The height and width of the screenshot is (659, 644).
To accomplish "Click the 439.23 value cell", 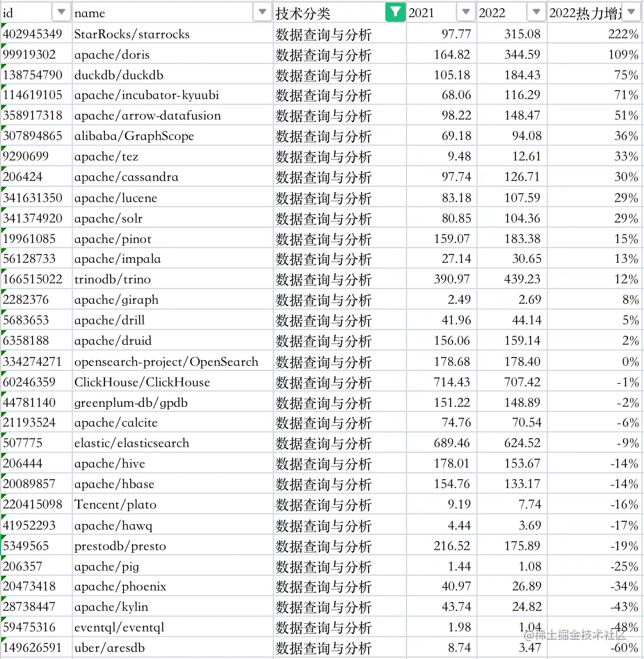I will [512, 279].
